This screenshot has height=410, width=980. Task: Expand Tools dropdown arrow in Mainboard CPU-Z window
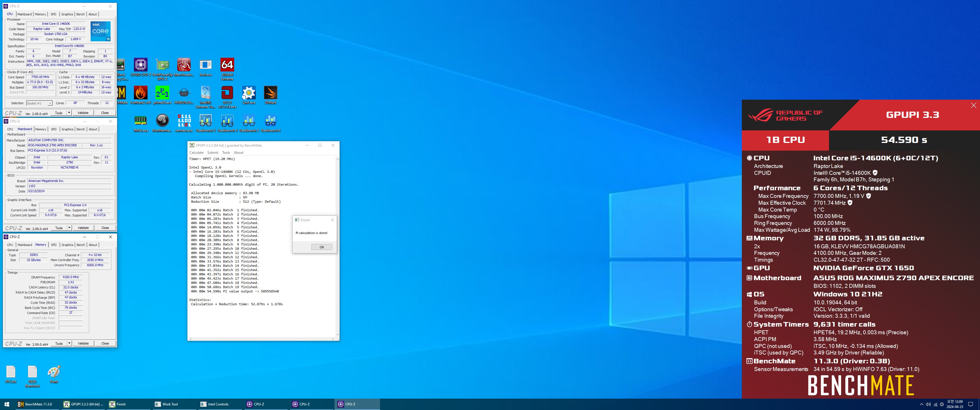[69, 228]
